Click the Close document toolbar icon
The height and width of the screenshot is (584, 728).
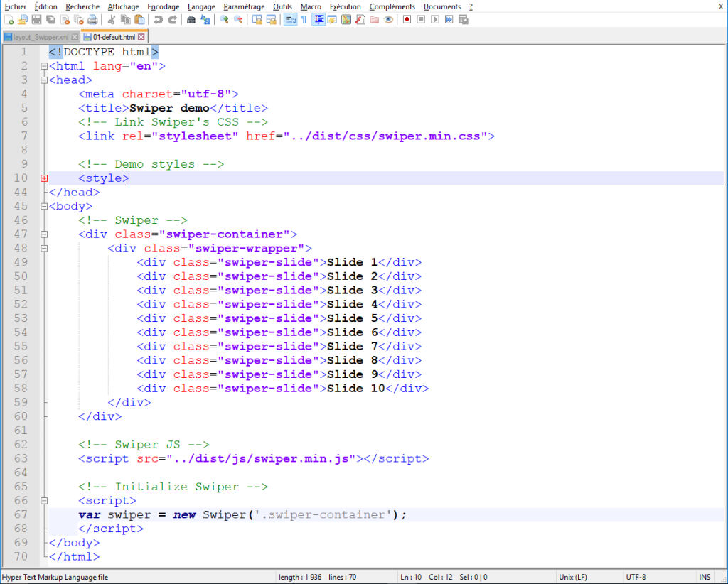(x=65, y=19)
